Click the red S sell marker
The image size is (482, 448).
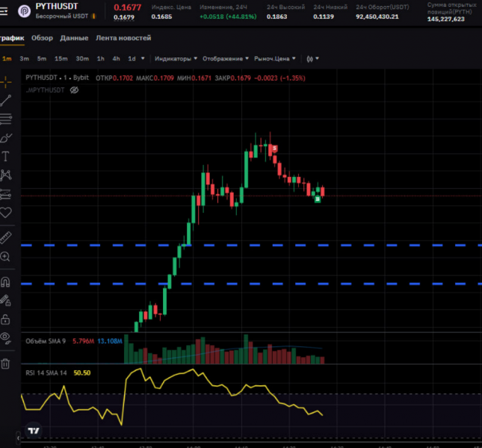[x=274, y=149]
